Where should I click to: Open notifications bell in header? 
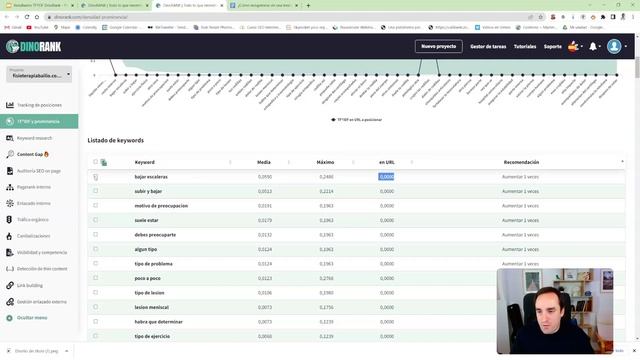click(593, 47)
